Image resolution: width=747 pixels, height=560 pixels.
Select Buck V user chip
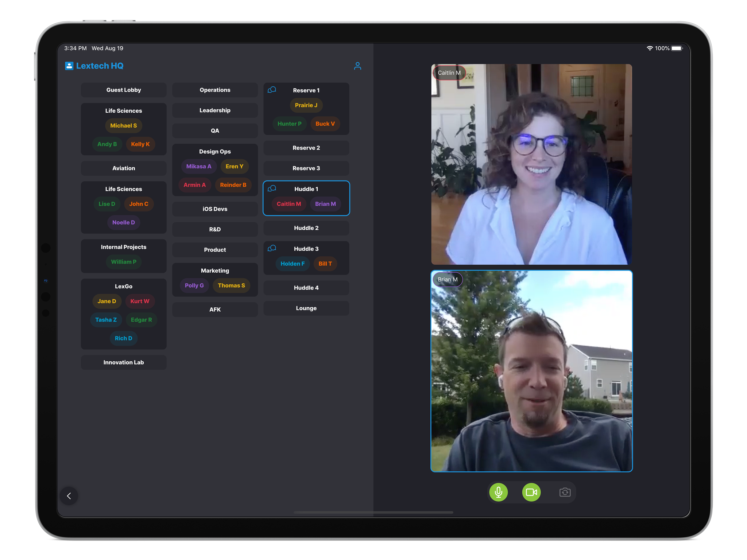coord(325,124)
